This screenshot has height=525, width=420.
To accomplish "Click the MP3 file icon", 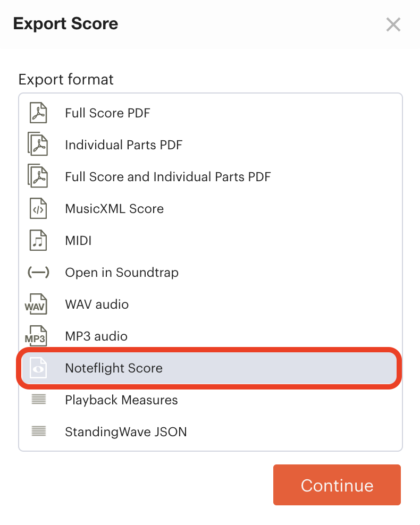I will 36,336.
